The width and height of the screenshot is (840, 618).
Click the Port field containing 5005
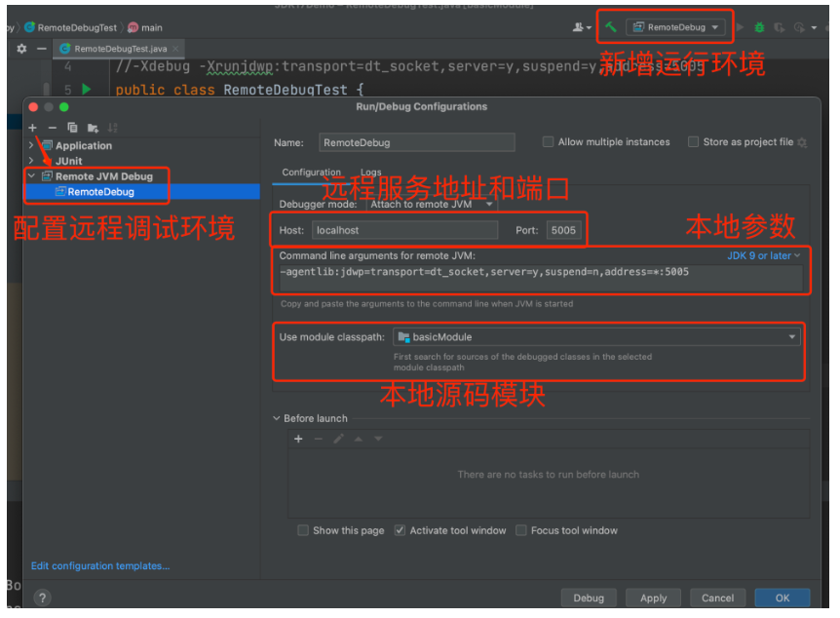563,230
